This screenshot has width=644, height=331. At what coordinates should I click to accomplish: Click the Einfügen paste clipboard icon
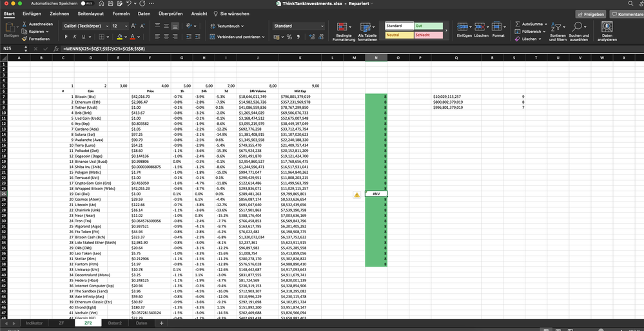10,28
